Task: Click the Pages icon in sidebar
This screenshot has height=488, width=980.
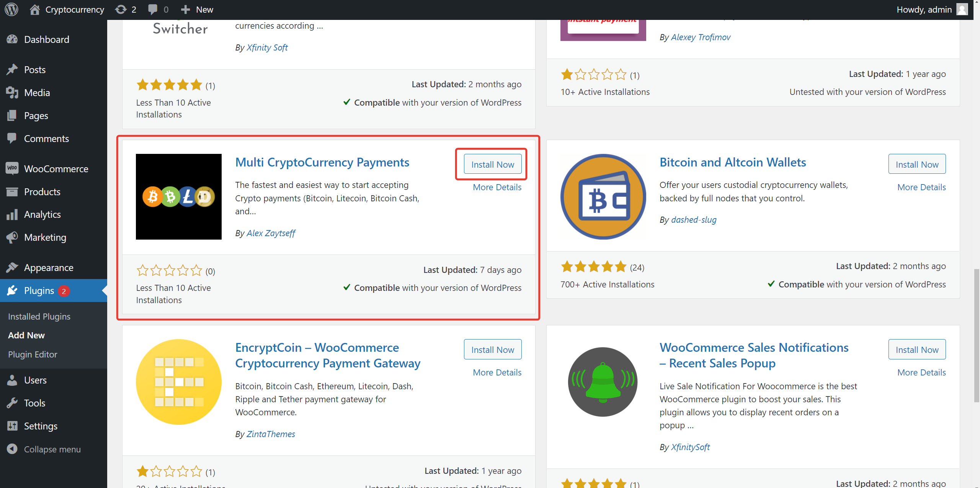Action: (x=12, y=115)
